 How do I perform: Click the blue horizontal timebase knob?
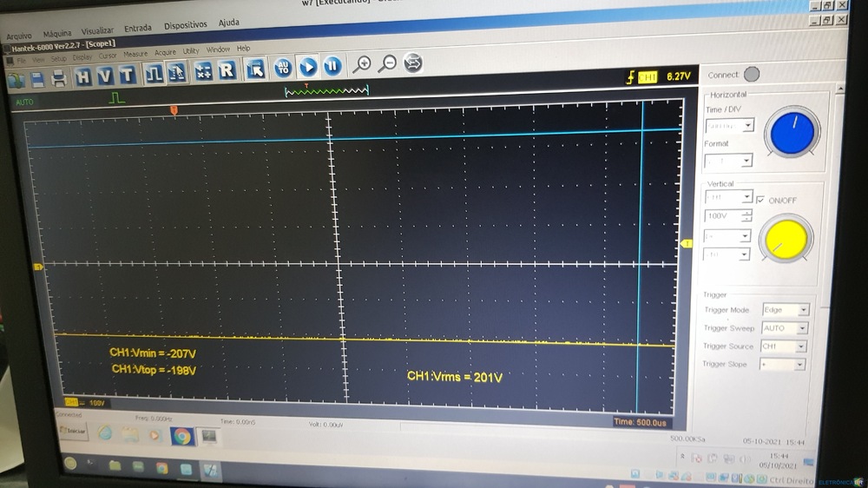792,132
